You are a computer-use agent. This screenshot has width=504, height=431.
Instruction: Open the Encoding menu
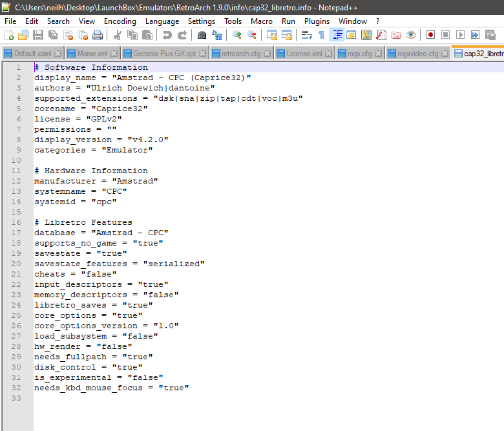click(x=120, y=21)
